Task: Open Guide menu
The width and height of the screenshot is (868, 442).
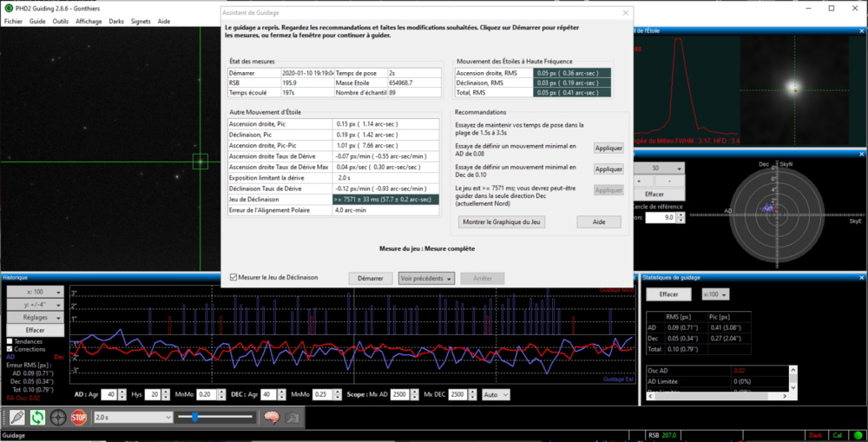Action: pyautogui.click(x=37, y=22)
